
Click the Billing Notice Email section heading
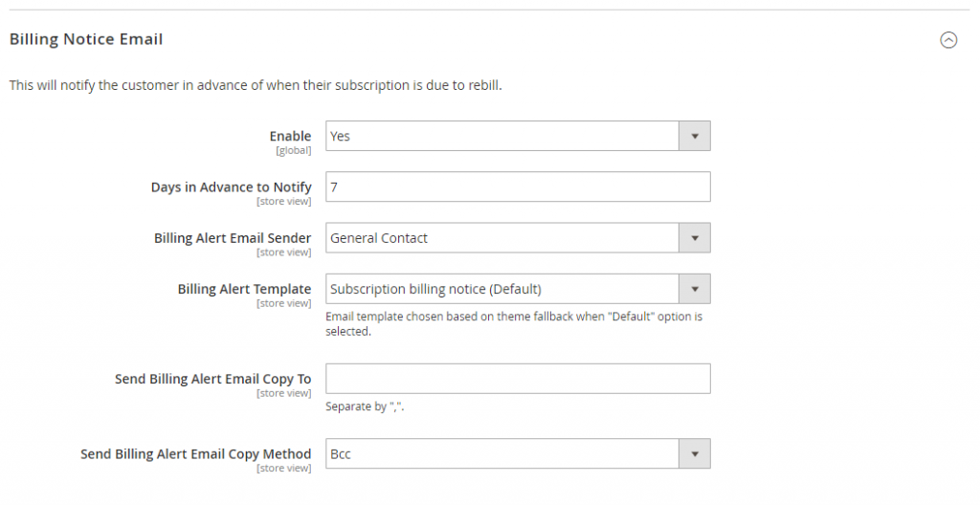[86, 39]
